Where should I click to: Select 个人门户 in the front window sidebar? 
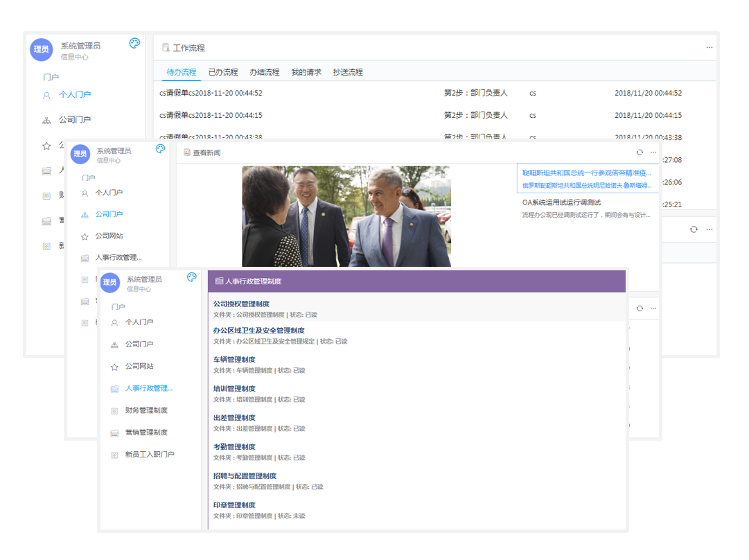[139, 322]
